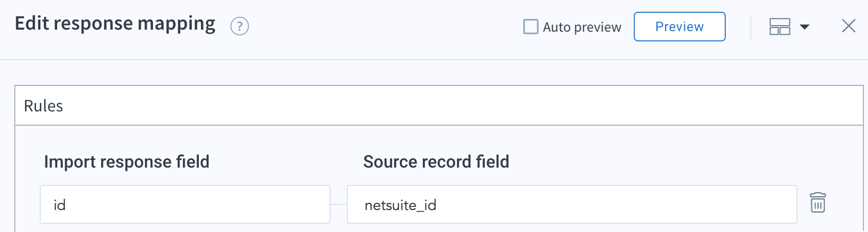Click the netsuite_id text in source field

point(400,205)
